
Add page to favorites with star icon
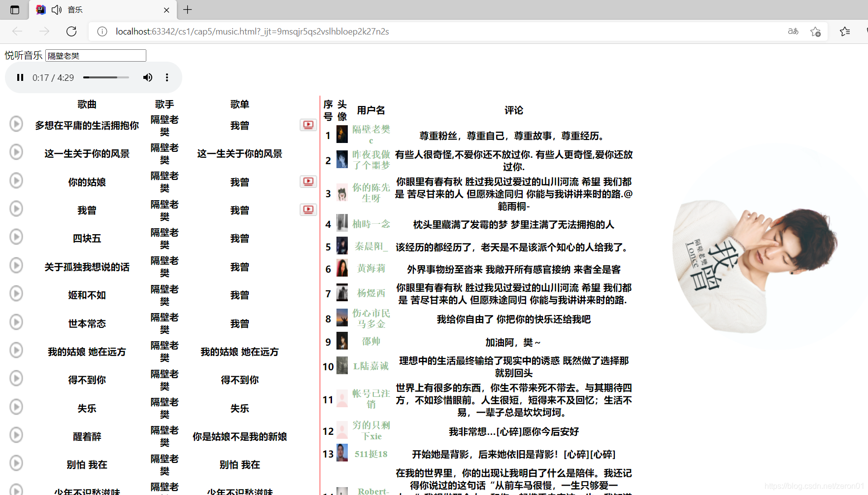point(815,31)
